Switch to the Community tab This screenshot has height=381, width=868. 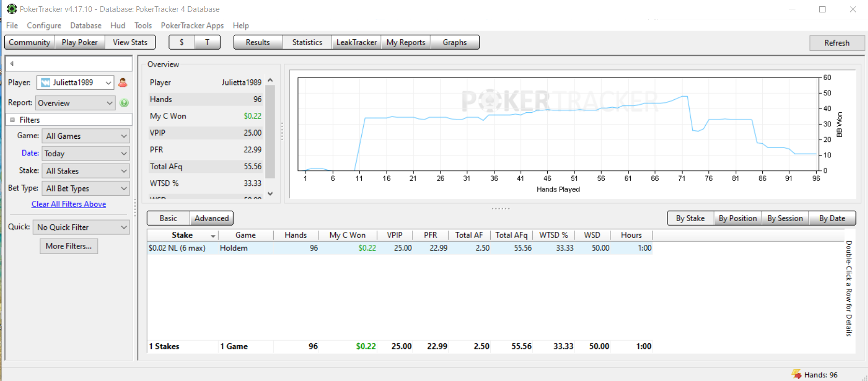(x=30, y=42)
